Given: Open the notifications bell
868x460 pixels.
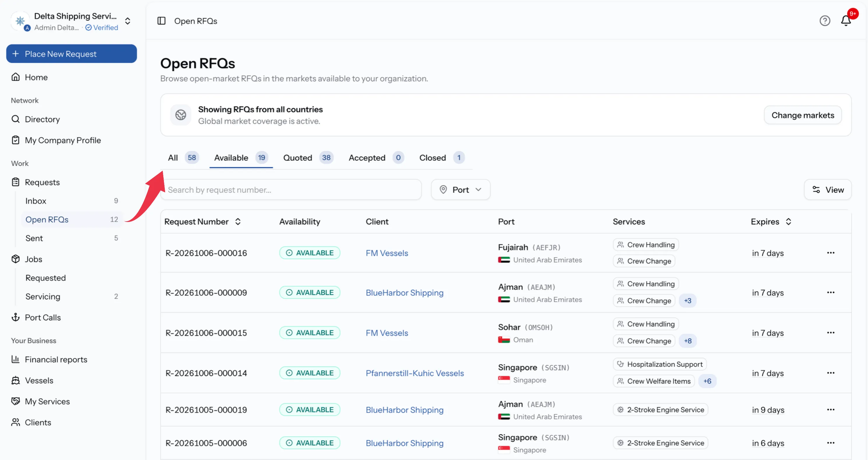Looking at the screenshot, I should (x=846, y=21).
